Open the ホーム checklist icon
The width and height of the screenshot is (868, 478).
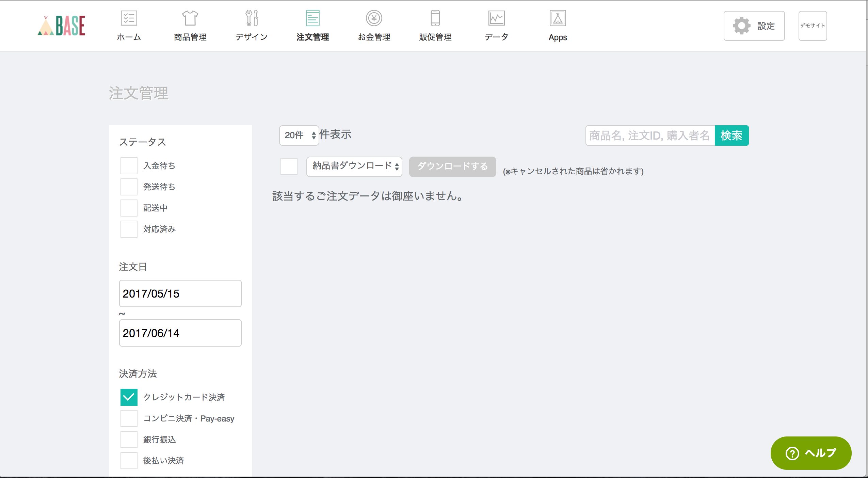pos(129,18)
